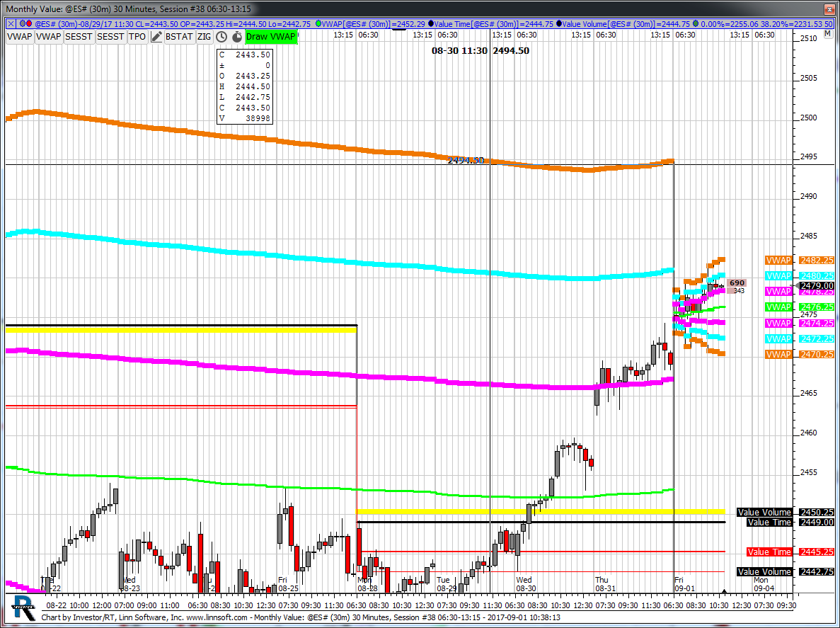Screen dimensions: 840x628
Task: Click the leftmost VWAP toolbar button
Action: [20, 36]
